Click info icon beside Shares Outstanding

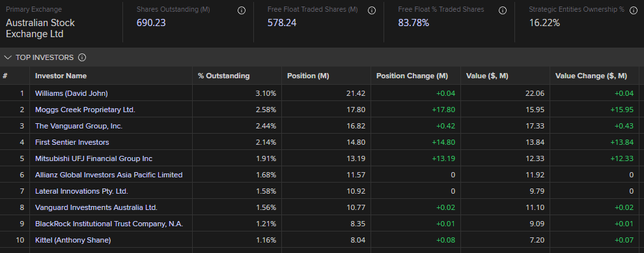(x=242, y=10)
